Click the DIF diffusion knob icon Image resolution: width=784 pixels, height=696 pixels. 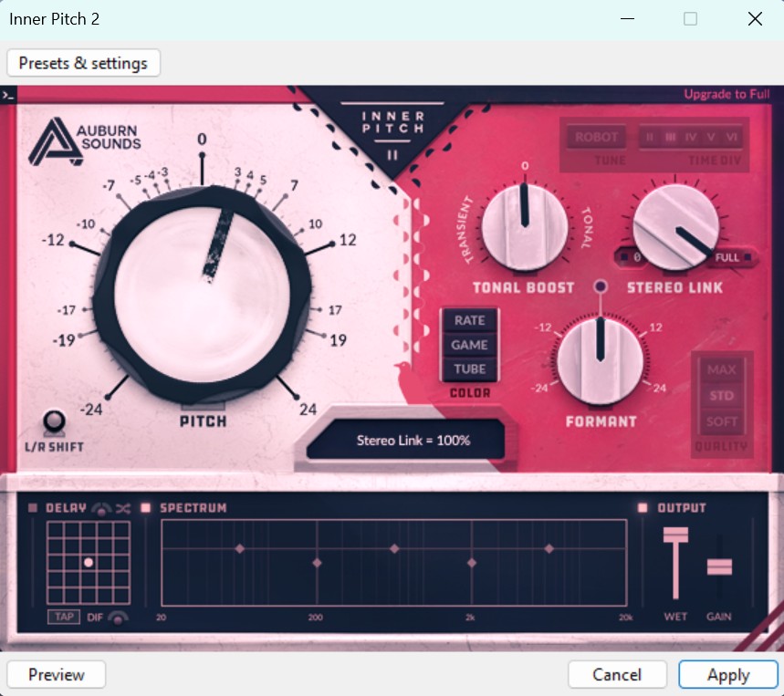[118, 618]
